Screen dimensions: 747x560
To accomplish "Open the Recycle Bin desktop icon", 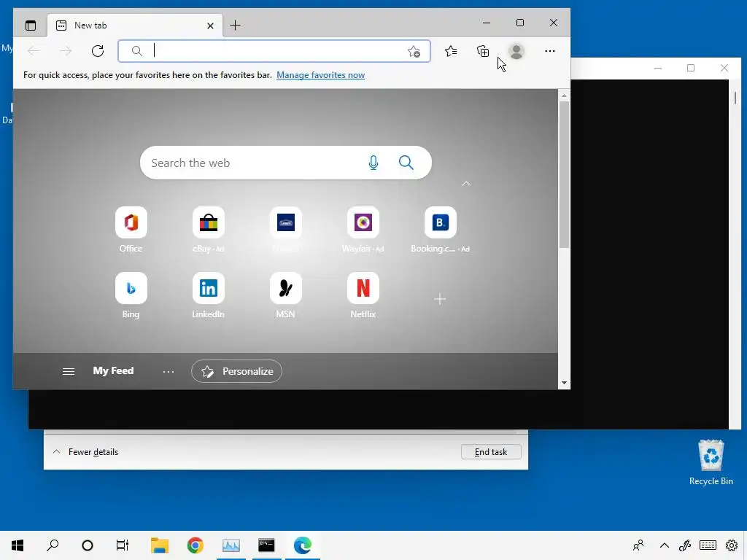I will point(711,462).
